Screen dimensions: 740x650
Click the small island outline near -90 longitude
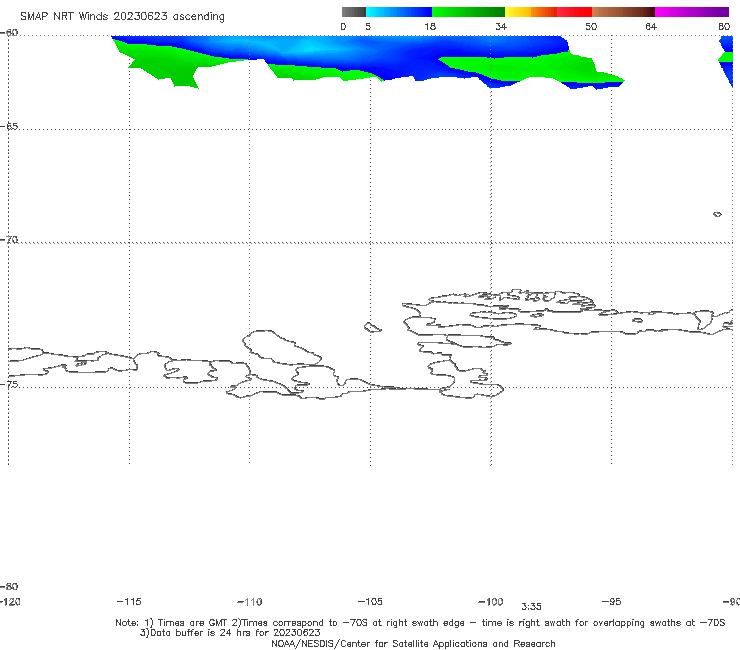[717, 214]
